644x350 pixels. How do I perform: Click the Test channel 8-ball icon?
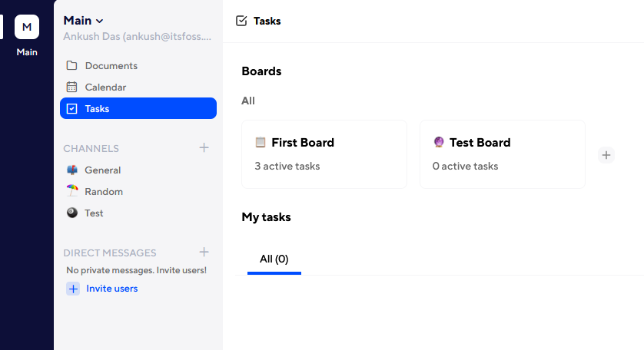click(x=72, y=213)
